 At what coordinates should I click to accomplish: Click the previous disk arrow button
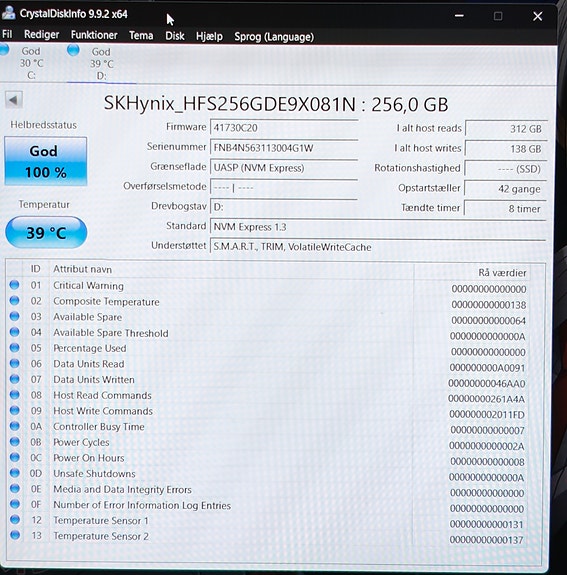pyautogui.click(x=14, y=100)
